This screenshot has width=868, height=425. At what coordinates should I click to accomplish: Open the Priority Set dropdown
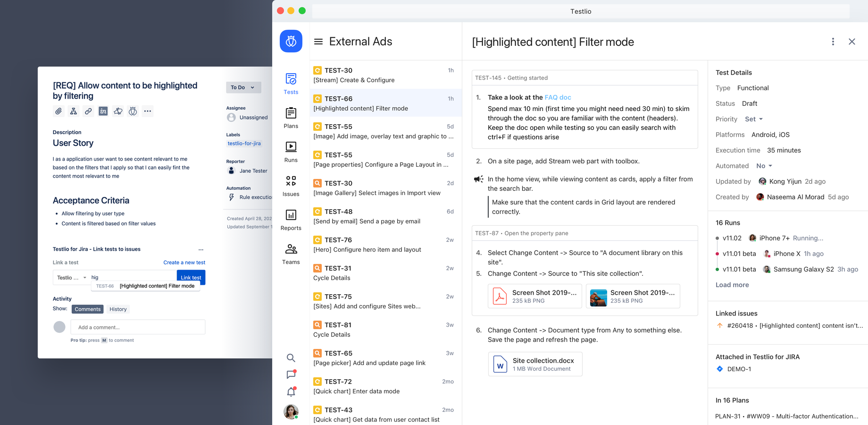[x=753, y=119]
